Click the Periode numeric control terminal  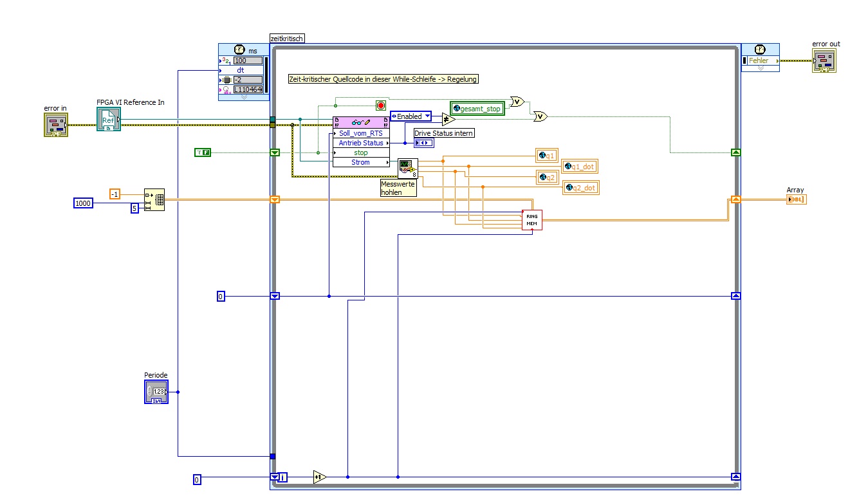(x=156, y=391)
